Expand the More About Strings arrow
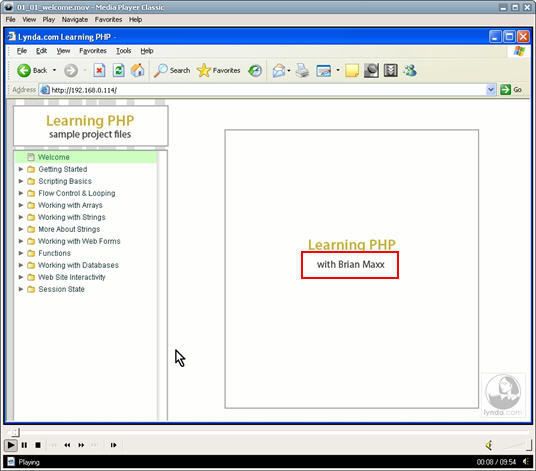This screenshot has height=471, width=536. click(21, 229)
